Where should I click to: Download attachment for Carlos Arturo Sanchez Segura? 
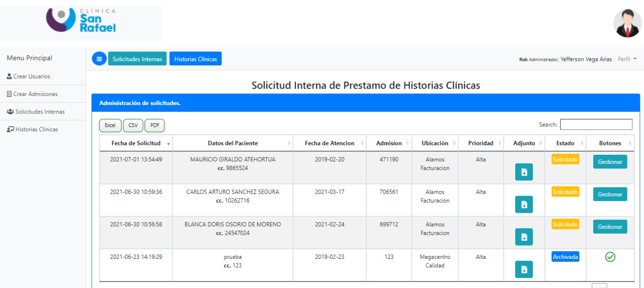pos(524,205)
